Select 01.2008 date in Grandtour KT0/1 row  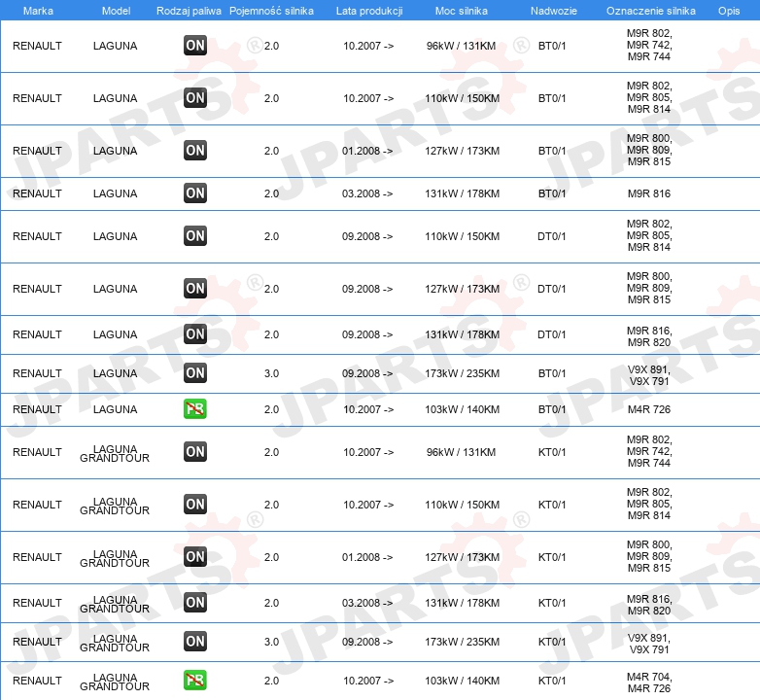367,557
